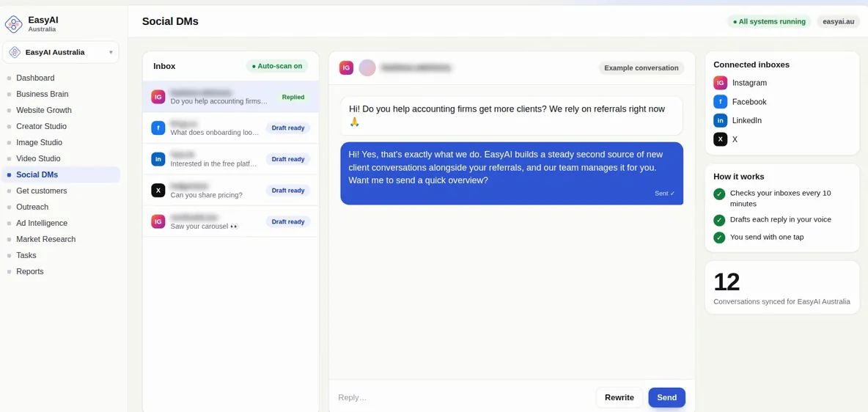This screenshot has width=868, height=412.
Task: Click the workspace dropdown arrow
Action: tap(111, 53)
